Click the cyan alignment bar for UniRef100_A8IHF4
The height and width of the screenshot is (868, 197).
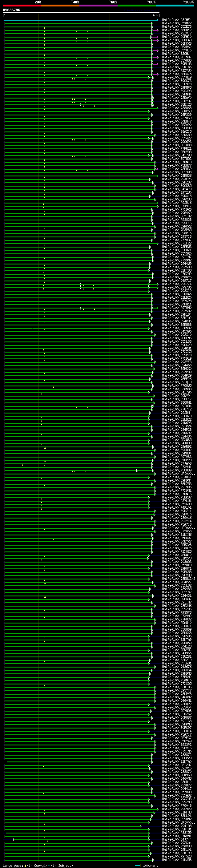81,20
